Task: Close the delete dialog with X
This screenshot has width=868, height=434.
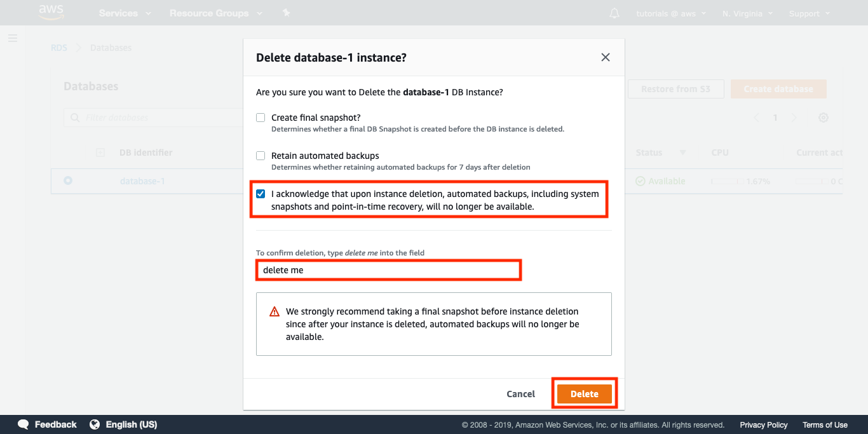Action: pos(606,57)
